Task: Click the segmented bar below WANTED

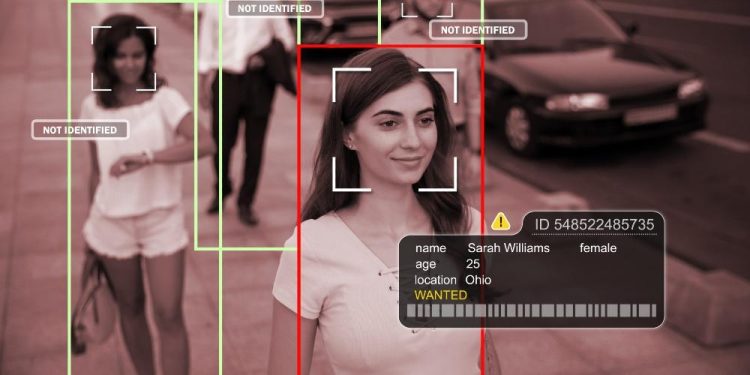Action: click(x=531, y=311)
